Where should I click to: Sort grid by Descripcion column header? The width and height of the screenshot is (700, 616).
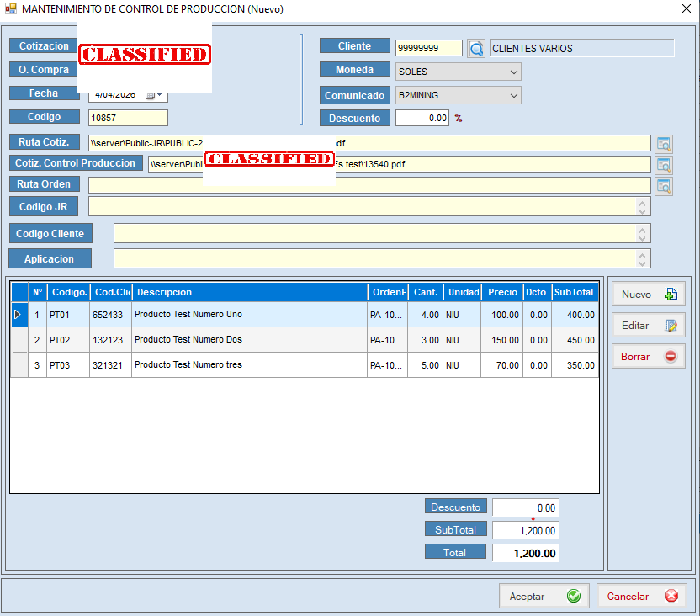pos(249,292)
